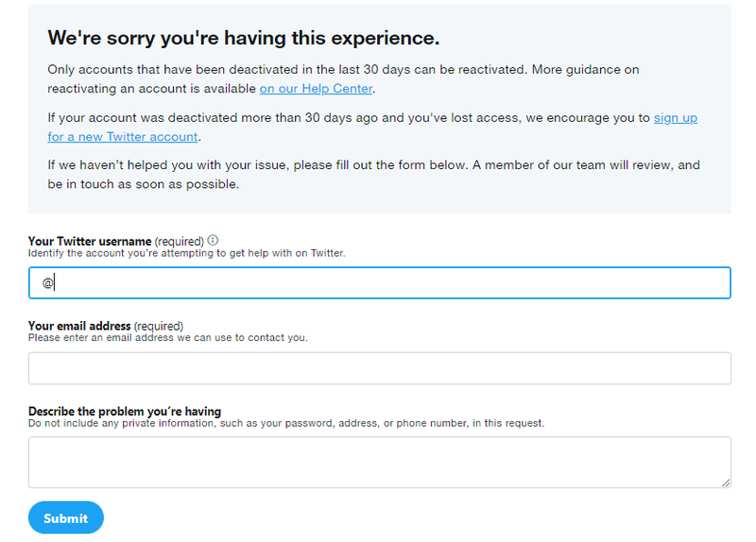Click the info icon beside Twitter username
Viewport: 756px width, 542px height.
coord(213,240)
